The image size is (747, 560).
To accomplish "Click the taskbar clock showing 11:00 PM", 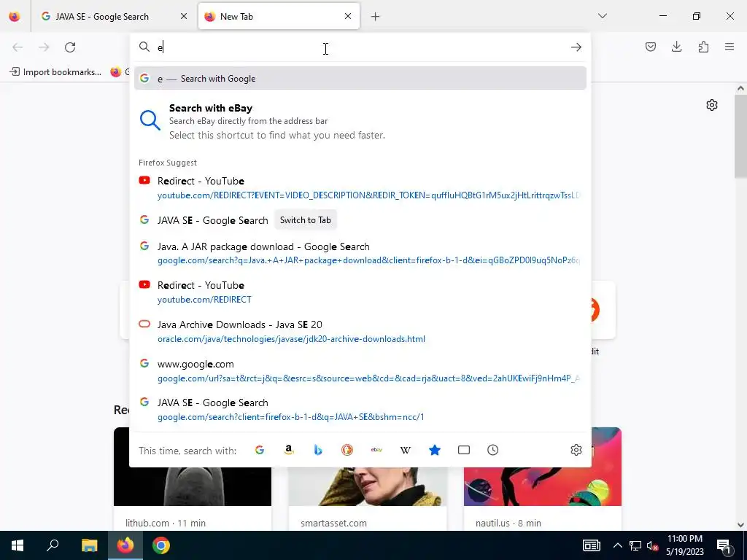I will [x=684, y=545].
